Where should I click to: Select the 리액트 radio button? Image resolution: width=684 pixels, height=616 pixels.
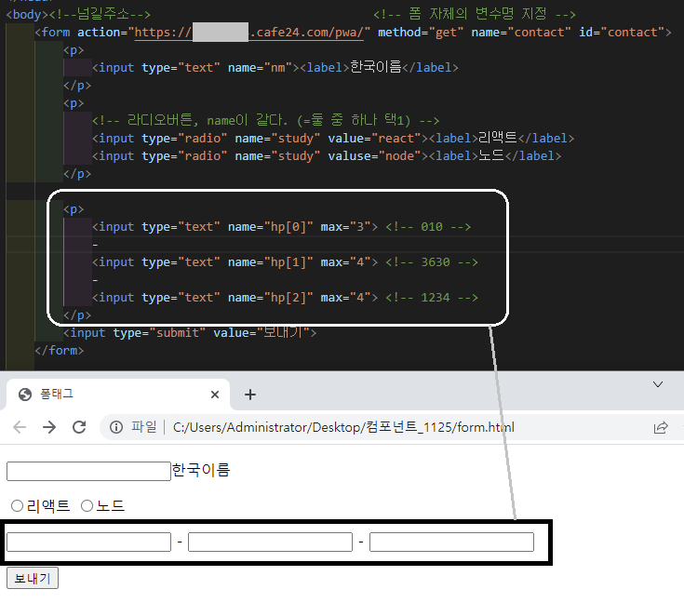tap(17, 506)
